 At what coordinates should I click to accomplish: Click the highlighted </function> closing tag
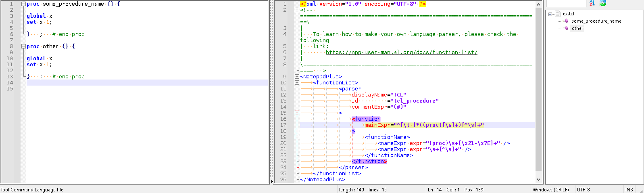[369, 162]
